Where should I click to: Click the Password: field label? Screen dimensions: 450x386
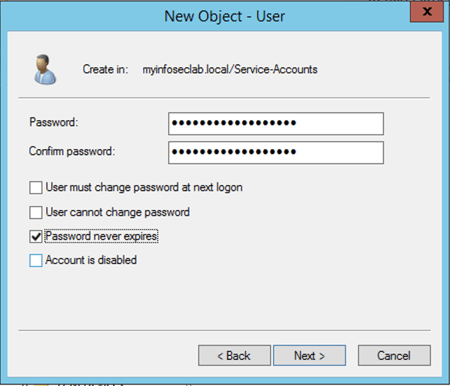tap(54, 122)
